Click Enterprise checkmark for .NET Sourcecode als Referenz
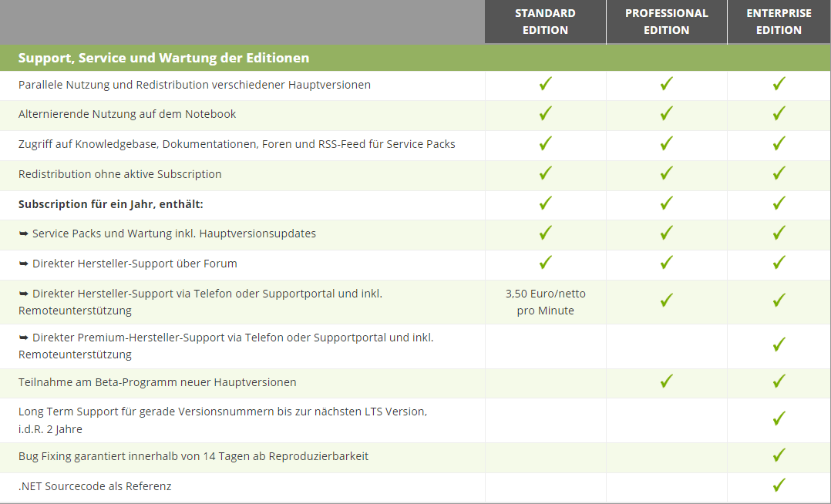Image resolution: width=831 pixels, height=504 pixels. [x=779, y=486]
